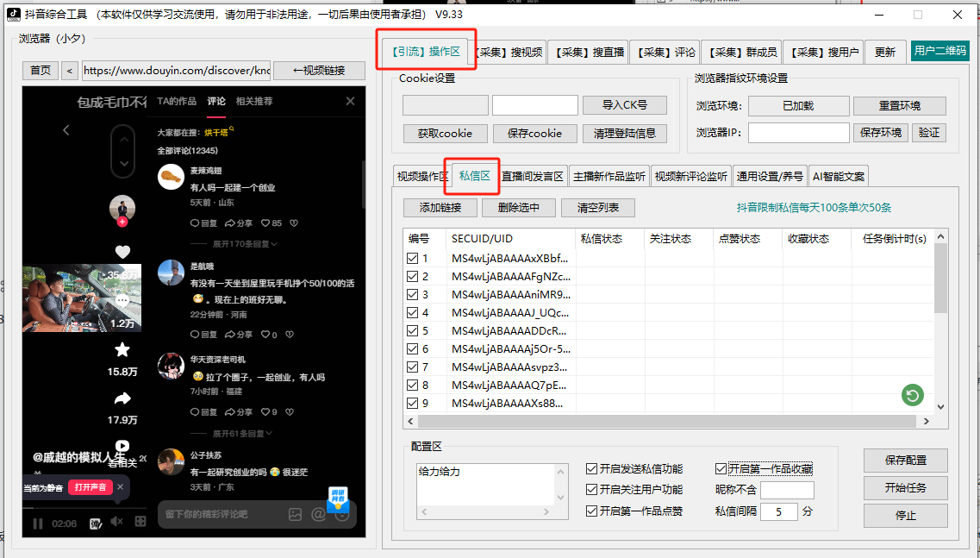Disable 开启第一作品点赞 checkbox
This screenshot has height=558, width=980.
591,511
